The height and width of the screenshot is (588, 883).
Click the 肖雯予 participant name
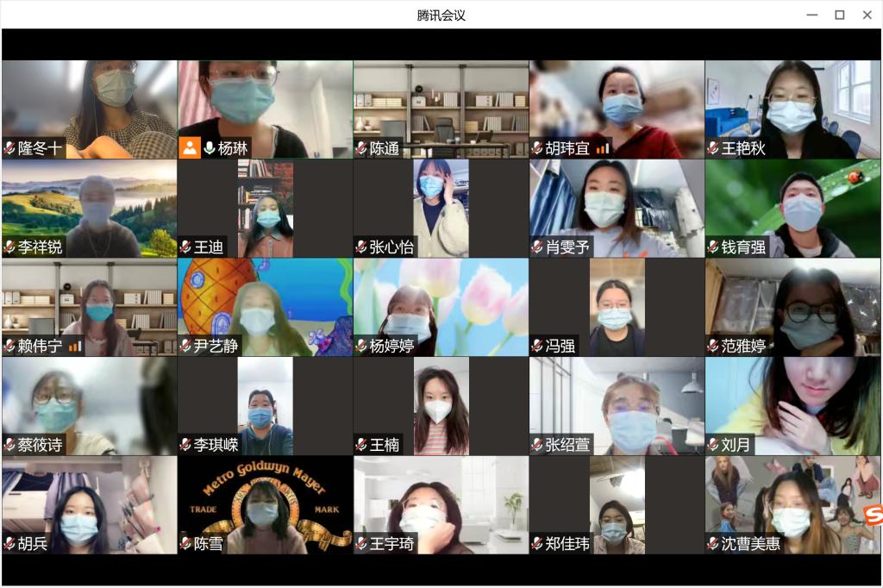click(567, 247)
